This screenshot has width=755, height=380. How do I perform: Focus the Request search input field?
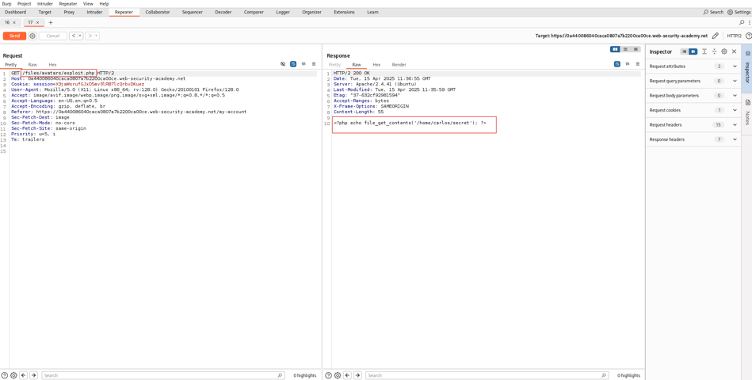[163, 375]
